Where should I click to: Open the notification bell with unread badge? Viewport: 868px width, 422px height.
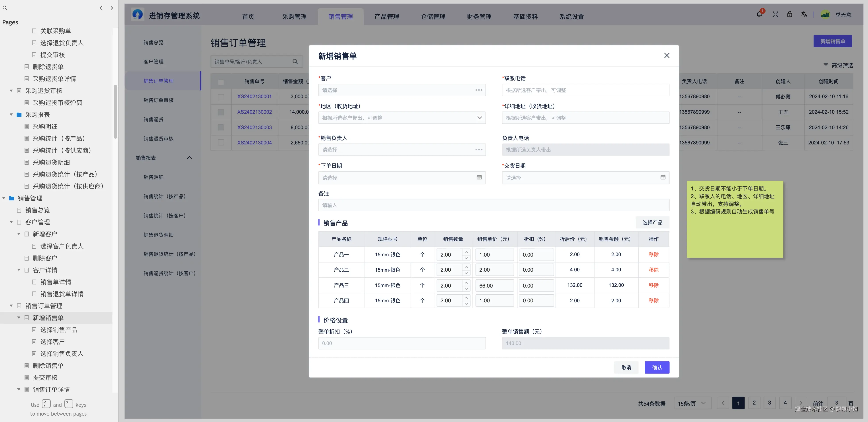(759, 14)
